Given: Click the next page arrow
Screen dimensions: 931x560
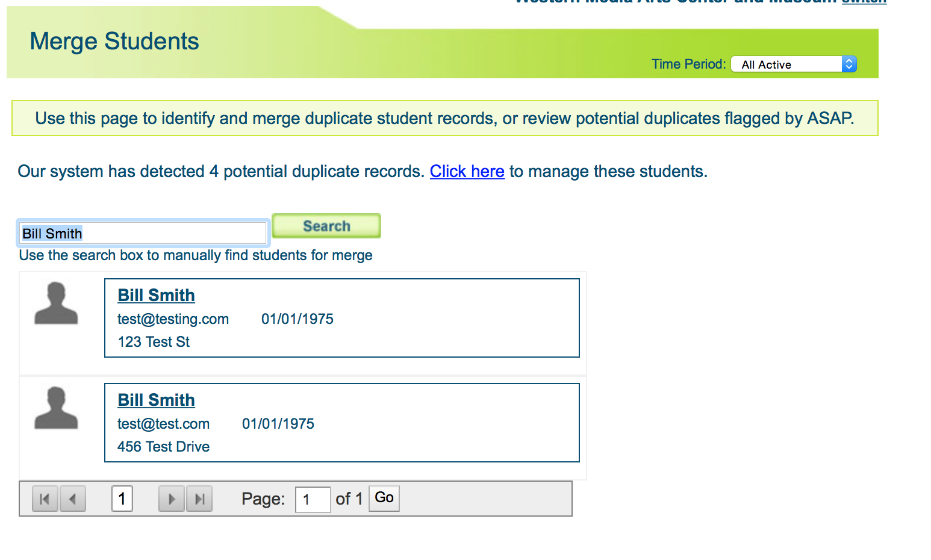Looking at the screenshot, I should point(171,499).
